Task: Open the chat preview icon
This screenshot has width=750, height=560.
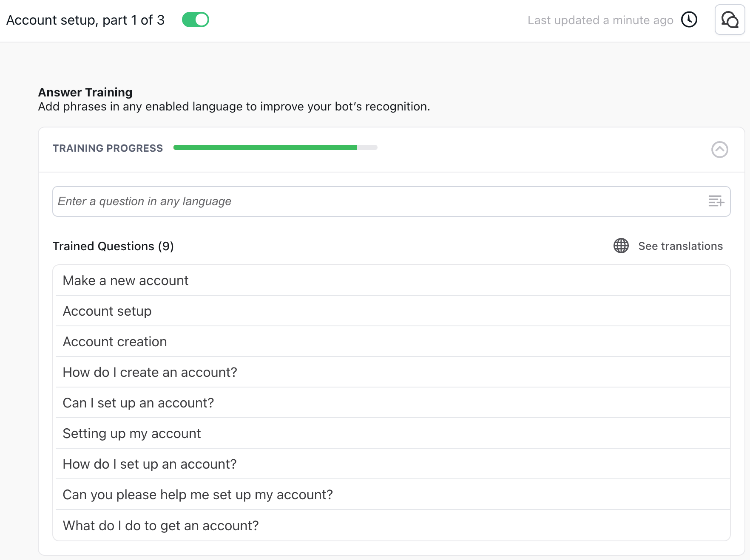Action: (x=730, y=20)
